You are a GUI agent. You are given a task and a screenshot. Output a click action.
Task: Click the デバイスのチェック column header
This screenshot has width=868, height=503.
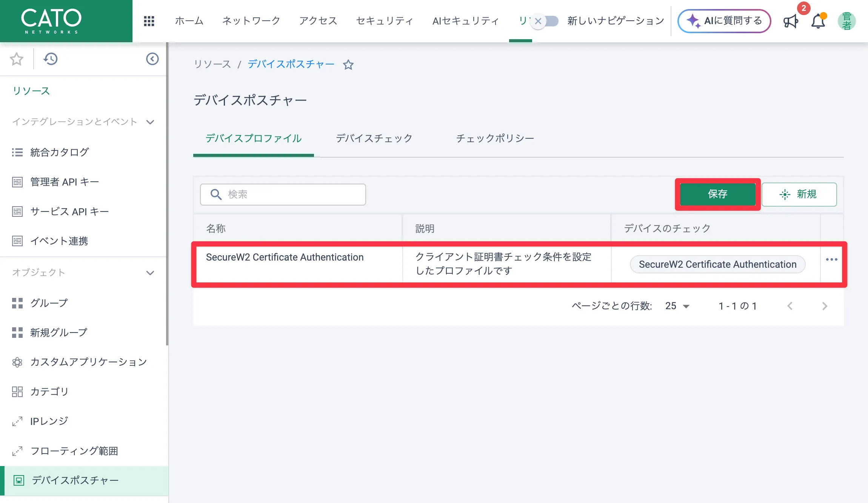click(716, 228)
